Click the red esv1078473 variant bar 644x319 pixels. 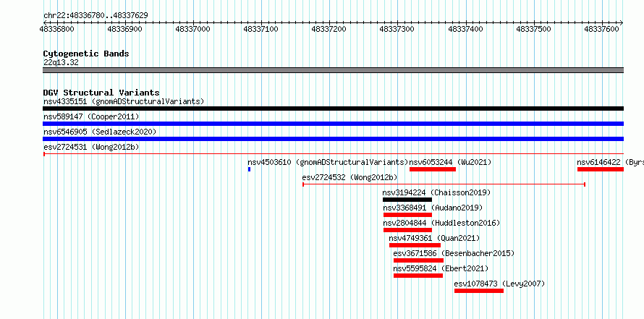[x=479, y=291]
